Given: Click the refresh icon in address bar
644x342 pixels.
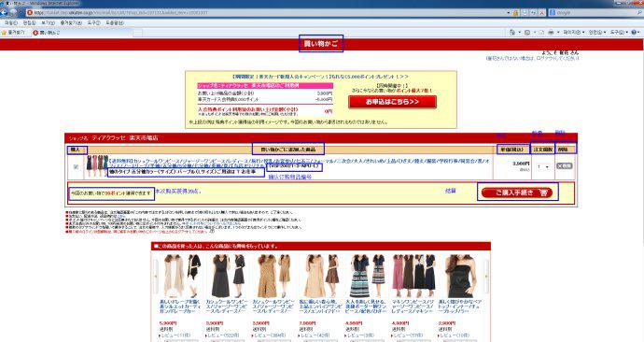Looking at the screenshot, I should 533,13.
